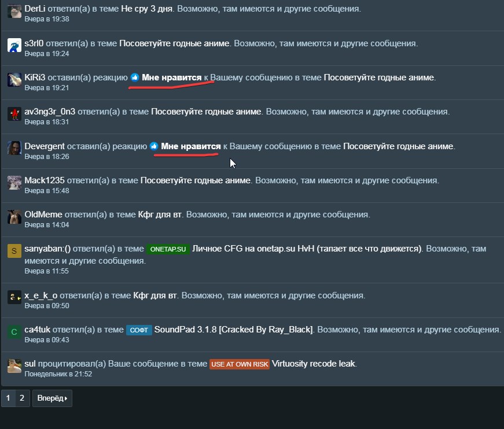Click thumbs-up reaction icon in KiRi3's notification
504x429 pixels.
pos(135,77)
